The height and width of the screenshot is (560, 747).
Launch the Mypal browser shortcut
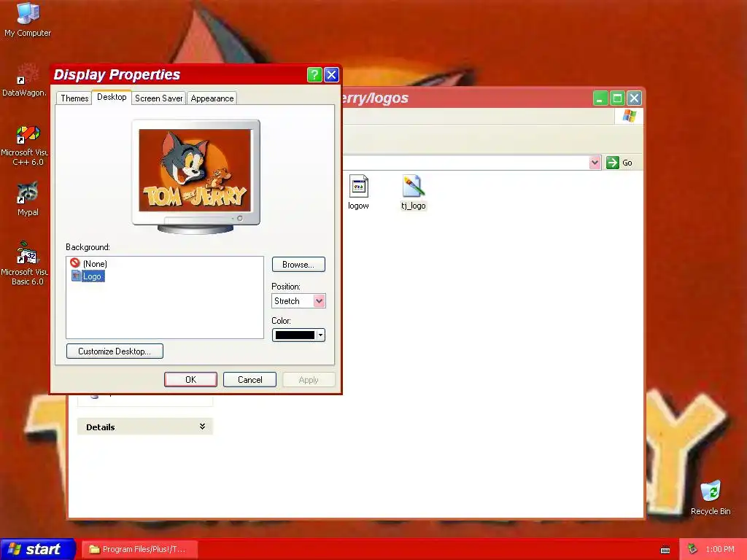[28, 198]
